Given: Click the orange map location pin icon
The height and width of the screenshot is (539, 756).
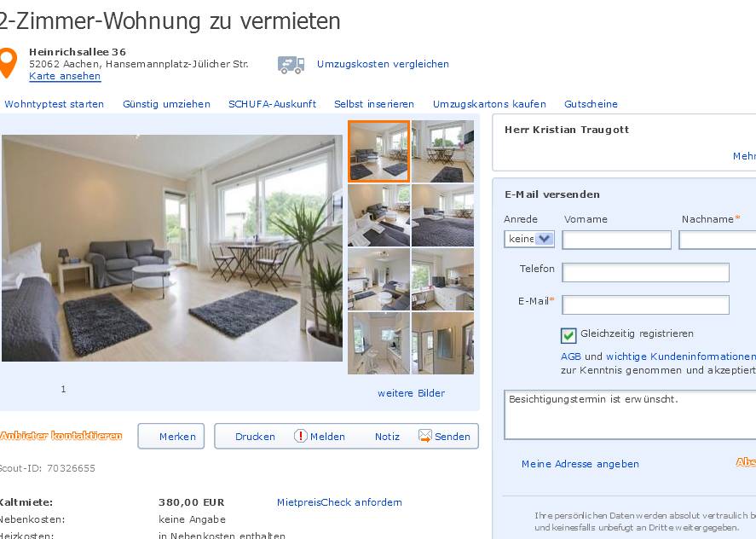Looking at the screenshot, I should [x=8, y=62].
